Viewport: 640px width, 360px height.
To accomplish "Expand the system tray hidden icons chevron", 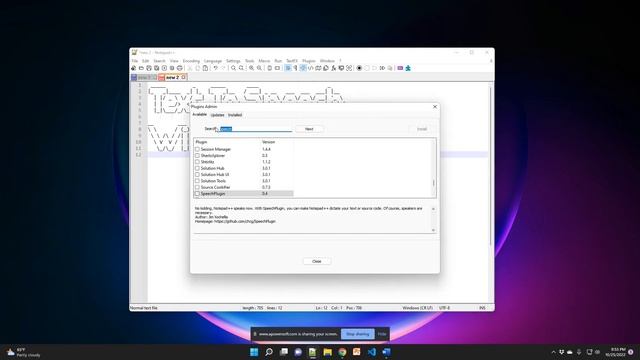I will (x=553, y=352).
